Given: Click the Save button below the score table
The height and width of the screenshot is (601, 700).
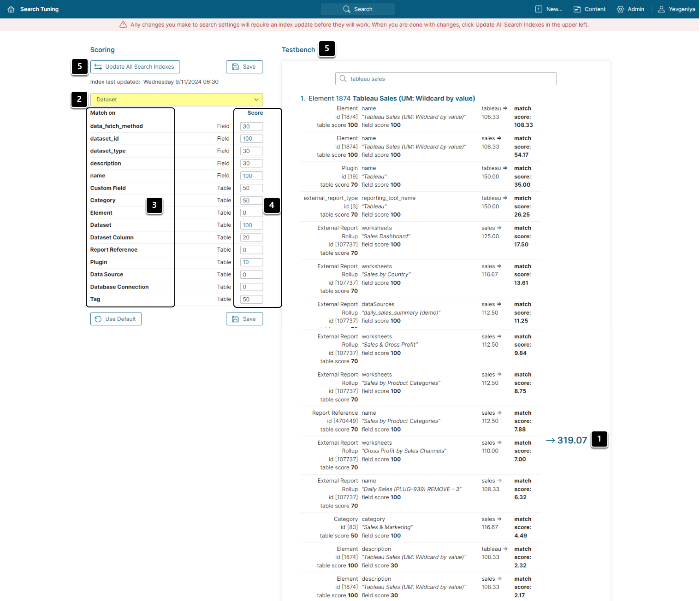Looking at the screenshot, I should [x=244, y=319].
